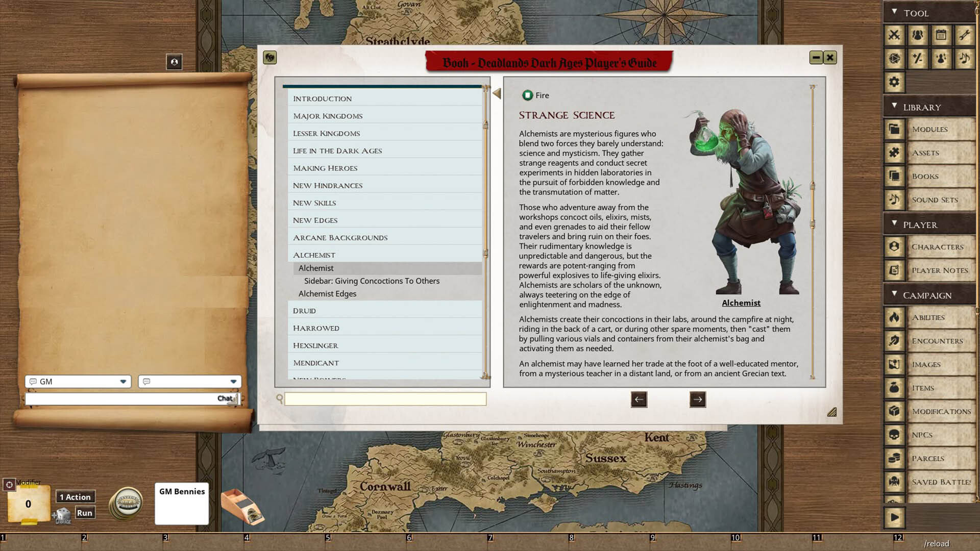Screen dimensions: 980x551
Task: Collapse the Campaign sidebar section
Action: tap(894, 294)
